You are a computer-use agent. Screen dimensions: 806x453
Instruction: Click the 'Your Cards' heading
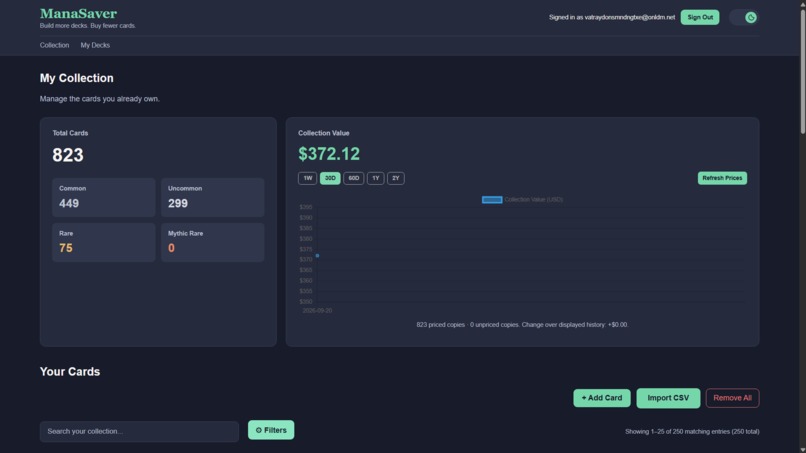tap(70, 372)
